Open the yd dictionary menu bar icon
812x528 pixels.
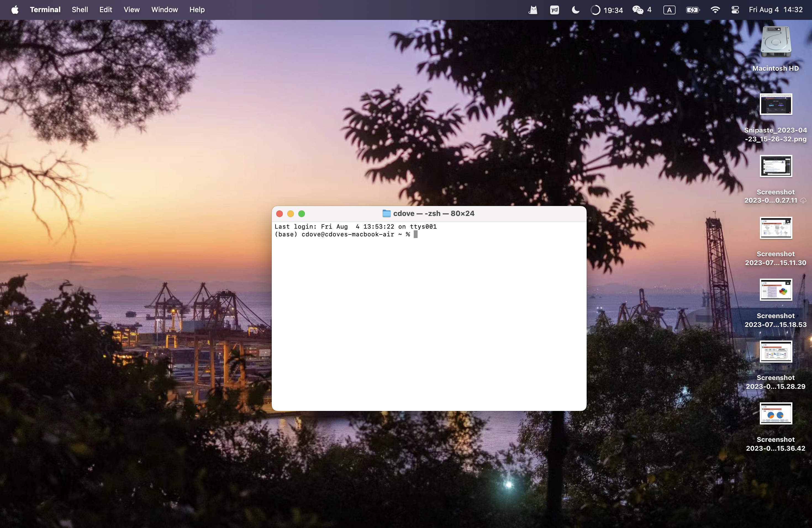pos(554,10)
